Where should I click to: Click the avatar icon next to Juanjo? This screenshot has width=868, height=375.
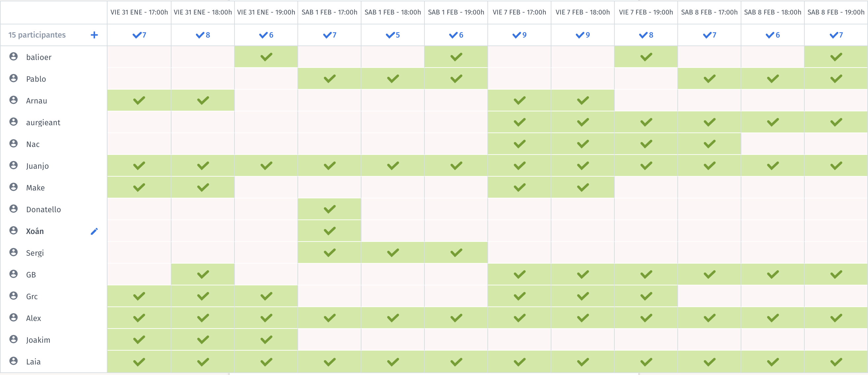[14, 165]
